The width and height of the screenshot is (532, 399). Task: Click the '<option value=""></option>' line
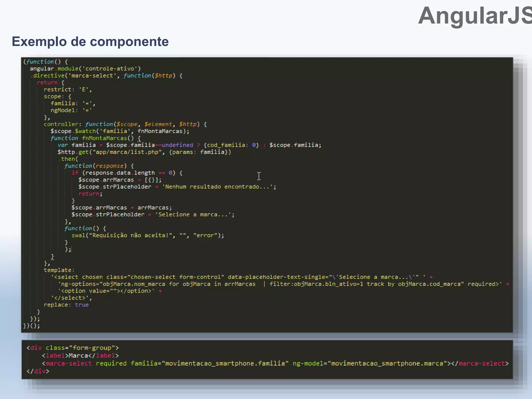coord(110,291)
